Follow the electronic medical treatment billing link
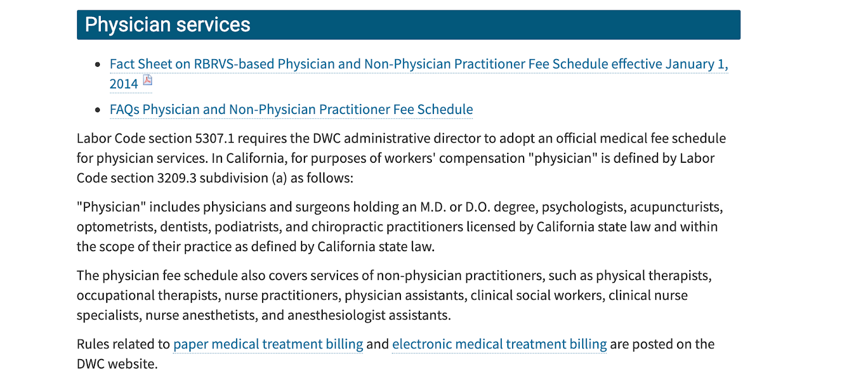Screen dimensions: 868x376 coord(499,344)
